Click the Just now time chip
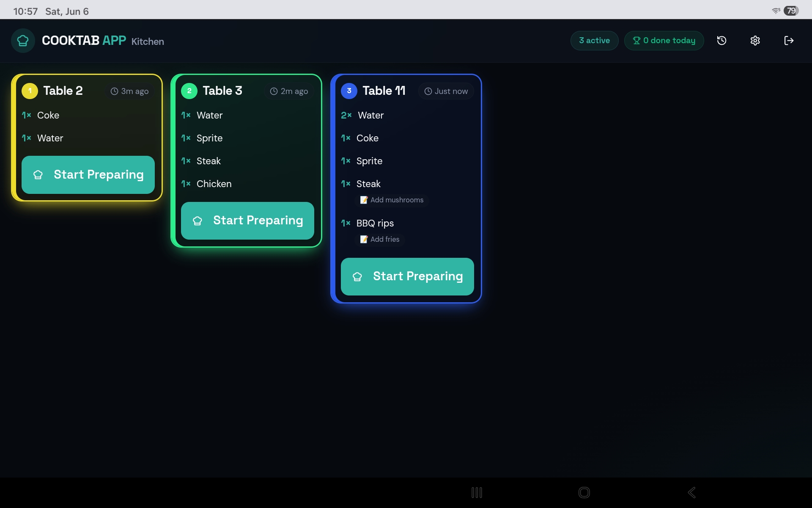812x508 pixels. click(446, 91)
